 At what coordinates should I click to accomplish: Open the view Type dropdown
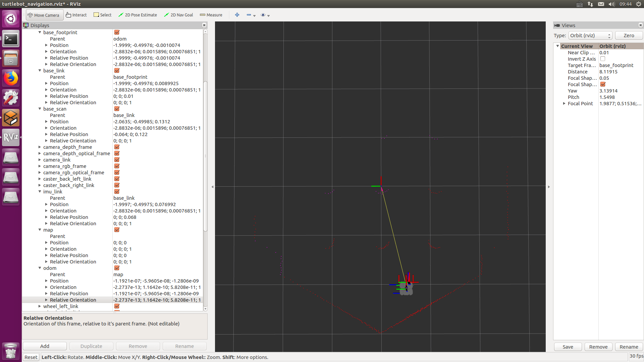coord(590,36)
